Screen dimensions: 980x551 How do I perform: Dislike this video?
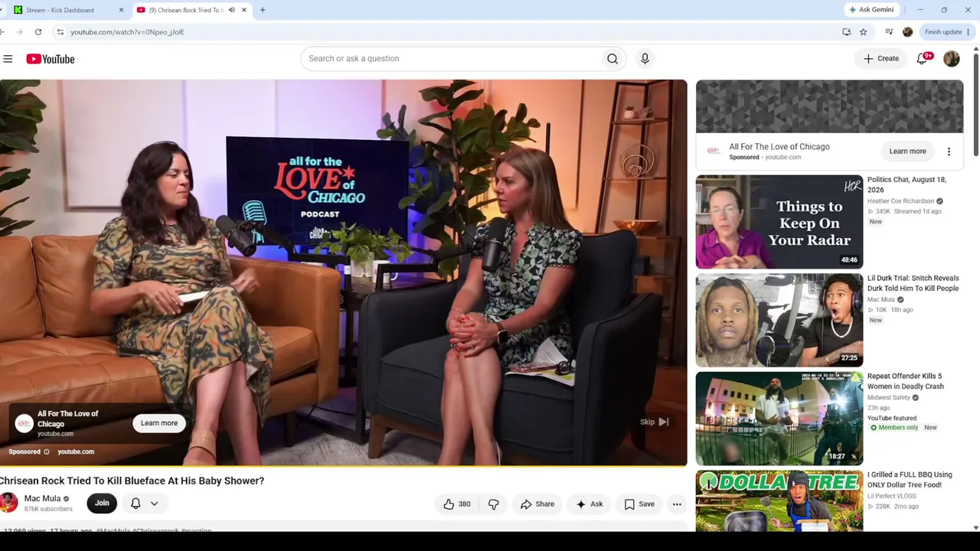(494, 504)
